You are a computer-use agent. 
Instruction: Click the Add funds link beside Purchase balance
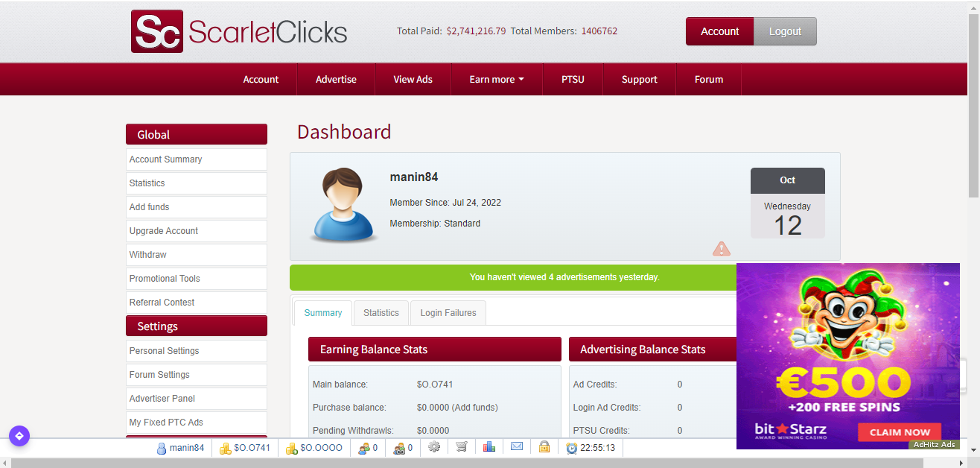click(x=476, y=408)
